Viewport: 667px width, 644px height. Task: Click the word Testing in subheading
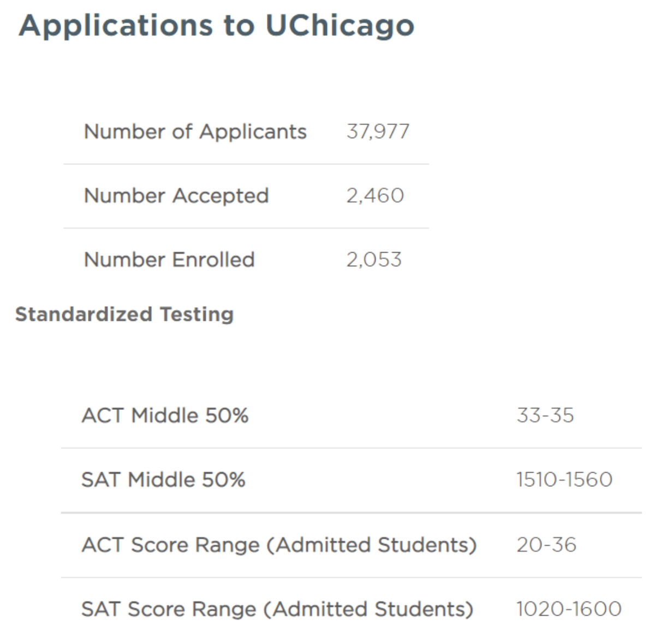(x=196, y=315)
